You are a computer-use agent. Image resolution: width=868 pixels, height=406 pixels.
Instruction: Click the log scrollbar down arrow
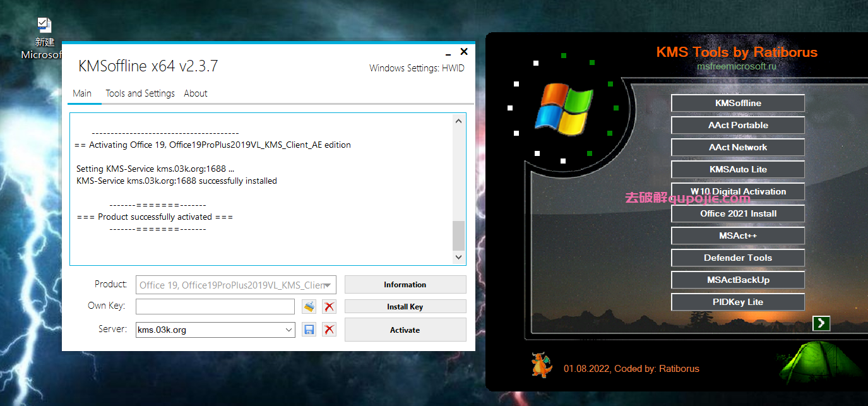pos(459,258)
